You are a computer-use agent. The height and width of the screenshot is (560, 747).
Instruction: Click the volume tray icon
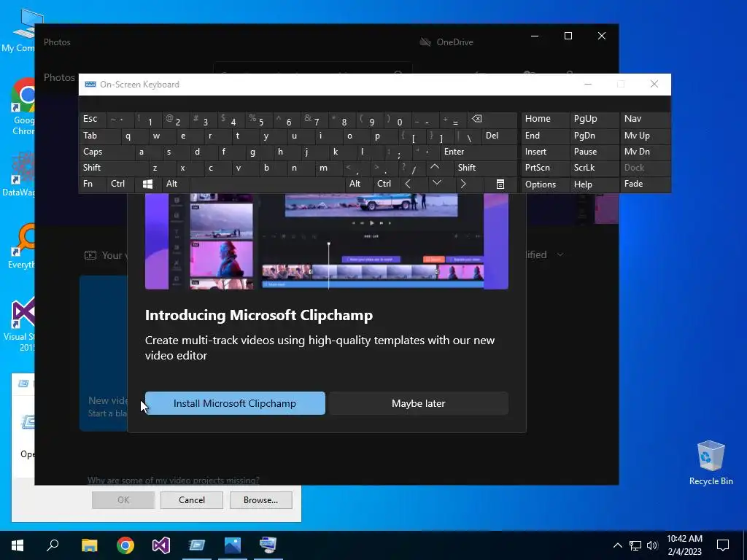[x=652, y=545]
